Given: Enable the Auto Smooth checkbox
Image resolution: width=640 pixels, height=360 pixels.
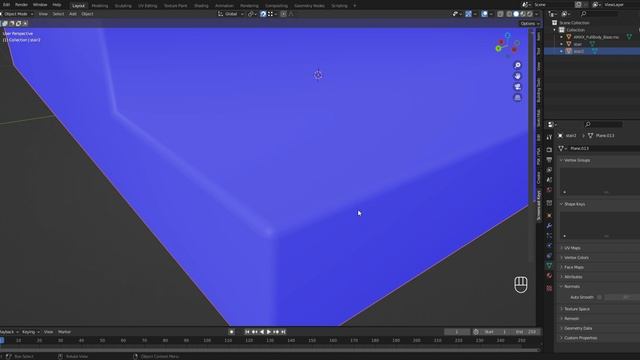Looking at the screenshot, I should (599, 297).
